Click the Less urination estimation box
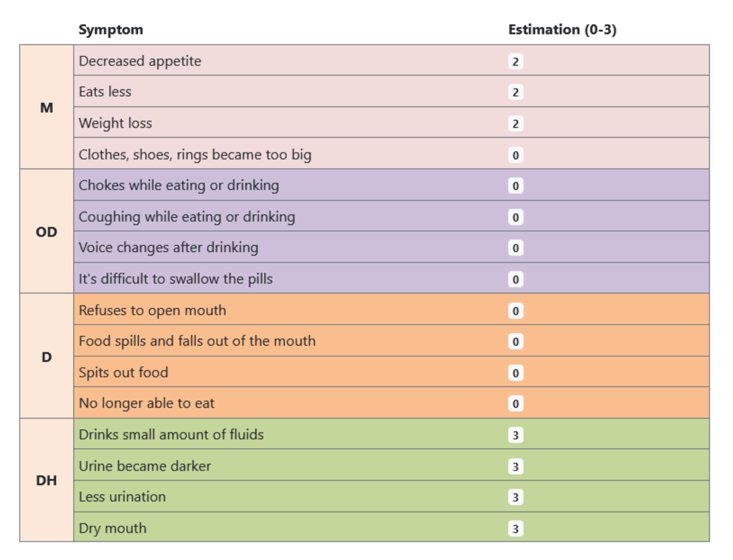The width and height of the screenshot is (733, 560). click(x=515, y=497)
